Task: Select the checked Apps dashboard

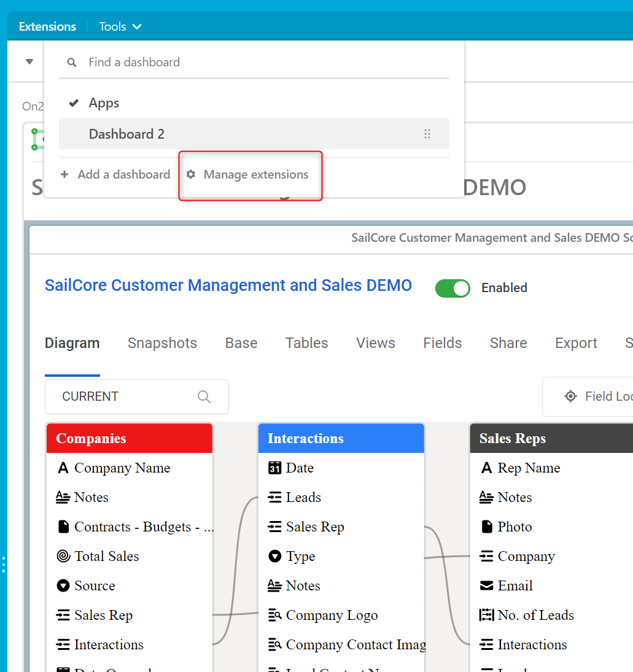Action: (104, 103)
